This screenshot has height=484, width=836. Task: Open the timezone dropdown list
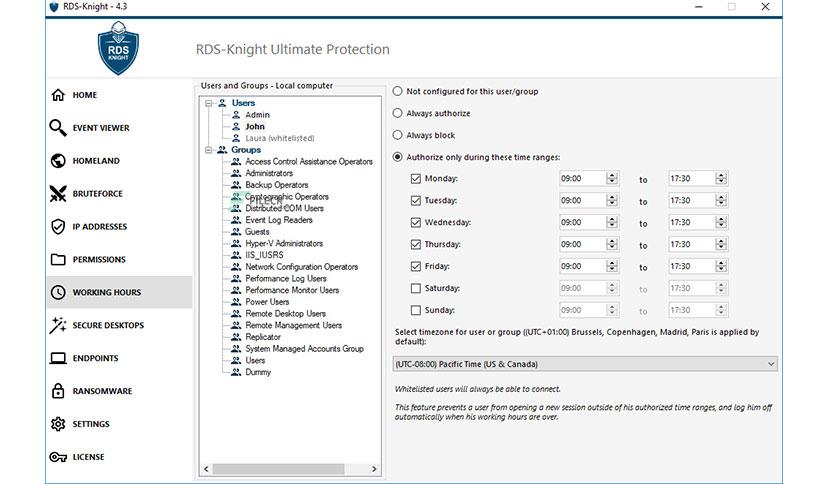585,364
